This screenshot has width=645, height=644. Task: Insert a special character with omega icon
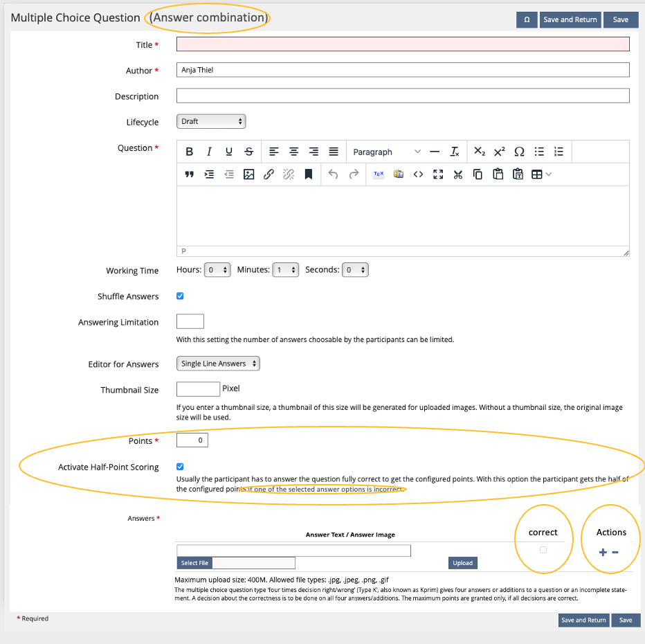click(519, 152)
